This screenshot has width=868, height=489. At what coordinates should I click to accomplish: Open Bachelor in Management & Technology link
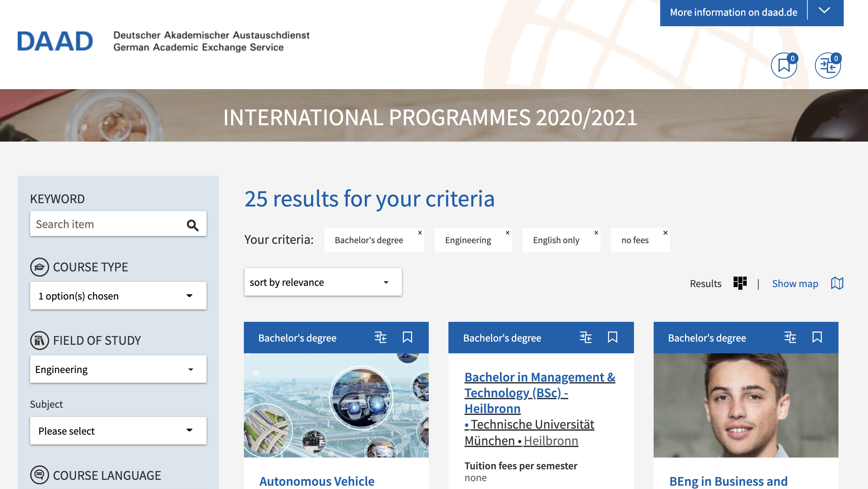(x=540, y=393)
